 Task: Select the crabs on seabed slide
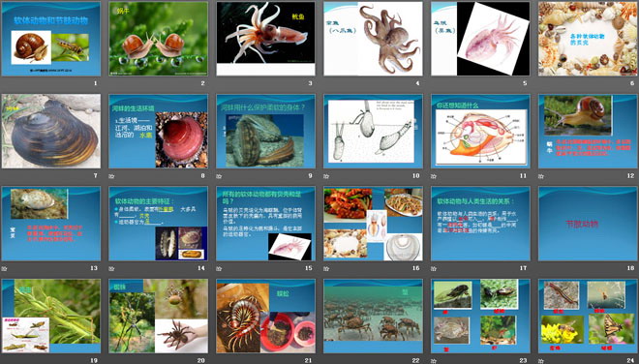[x=373, y=316]
